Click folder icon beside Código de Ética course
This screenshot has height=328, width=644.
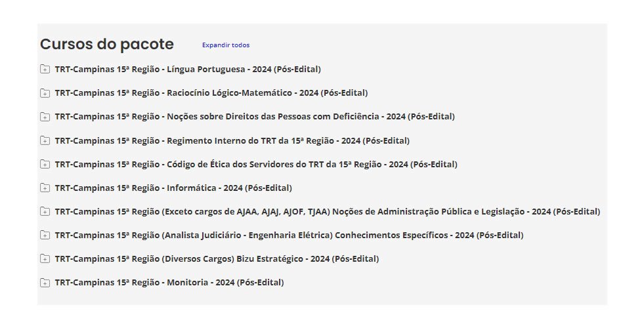[45, 164]
